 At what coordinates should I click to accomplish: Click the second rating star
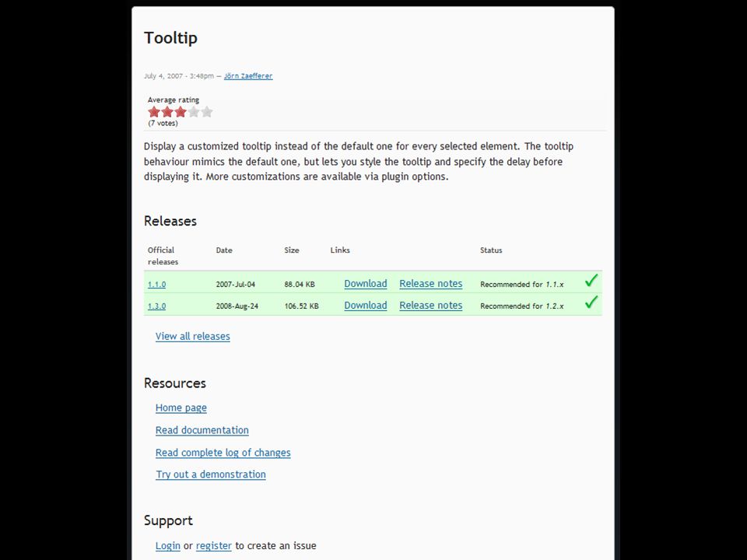pos(167,112)
